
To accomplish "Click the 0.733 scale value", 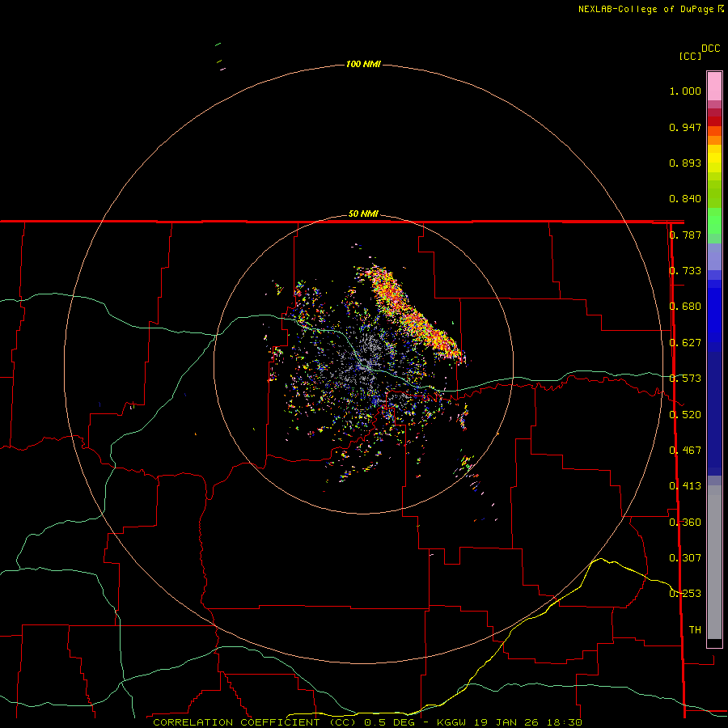I will [685, 271].
